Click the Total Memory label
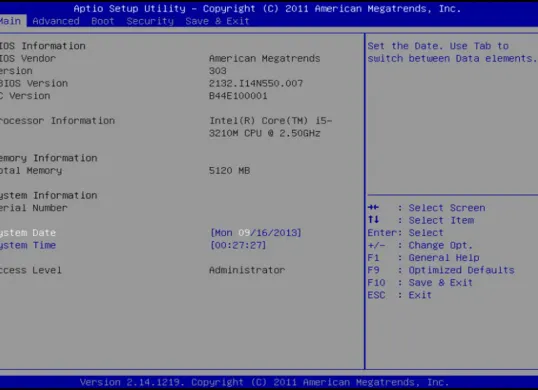This screenshot has height=390, width=538. tap(31, 170)
